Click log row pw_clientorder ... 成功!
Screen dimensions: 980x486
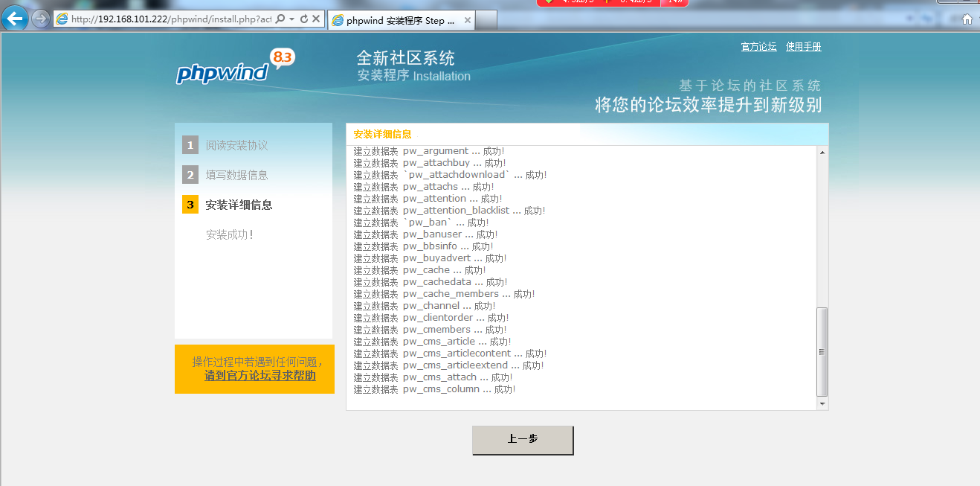click(x=431, y=318)
